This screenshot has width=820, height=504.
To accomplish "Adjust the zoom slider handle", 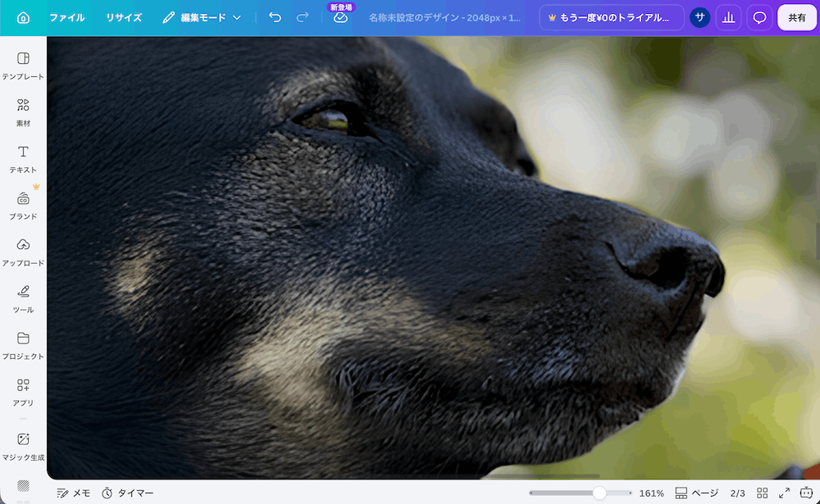I will (x=599, y=493).
